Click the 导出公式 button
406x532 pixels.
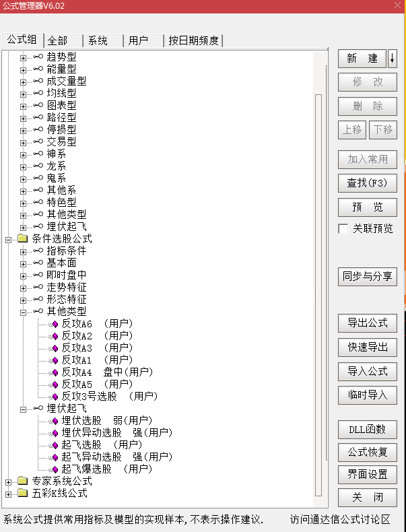pos(367,323)
